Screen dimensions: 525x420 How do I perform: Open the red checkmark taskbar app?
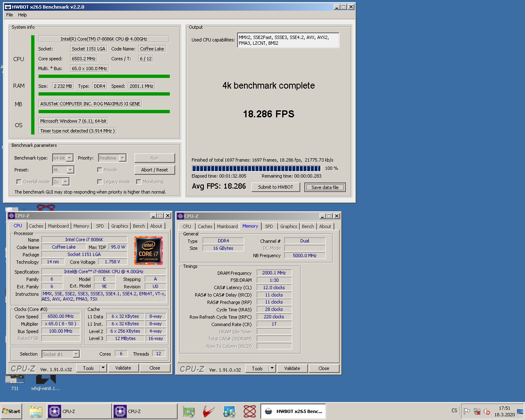click(x=209, y=411)
